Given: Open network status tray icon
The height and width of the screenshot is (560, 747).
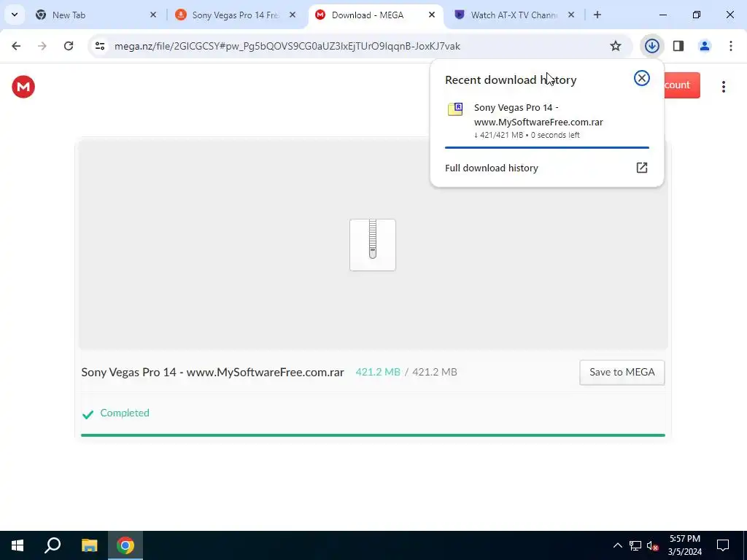Looking at the screenshot, I should [635, 545].
